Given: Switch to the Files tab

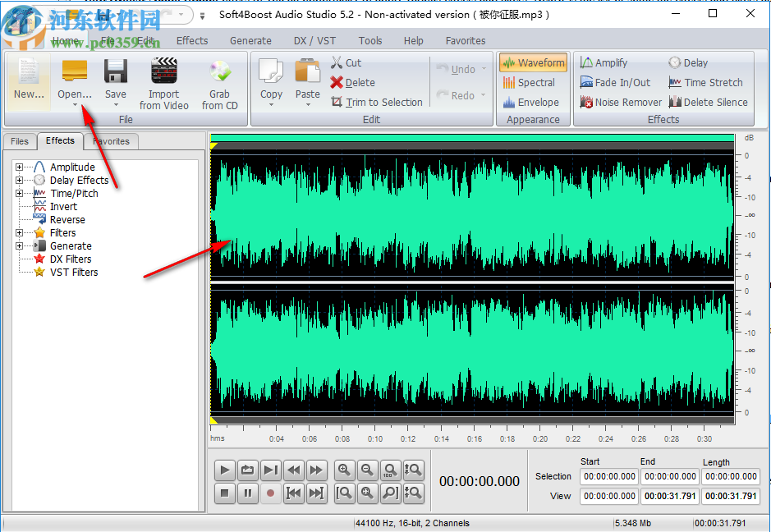Looking at the screenshot, I should pyautogui.click(x=19, y=141).
